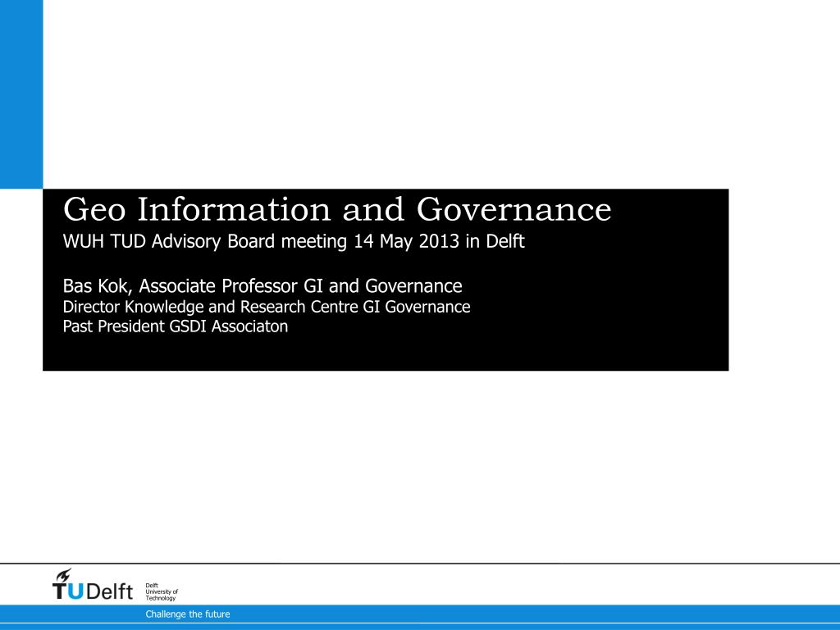
Task: Click the TU Delft logo
Action: point(92,584)
